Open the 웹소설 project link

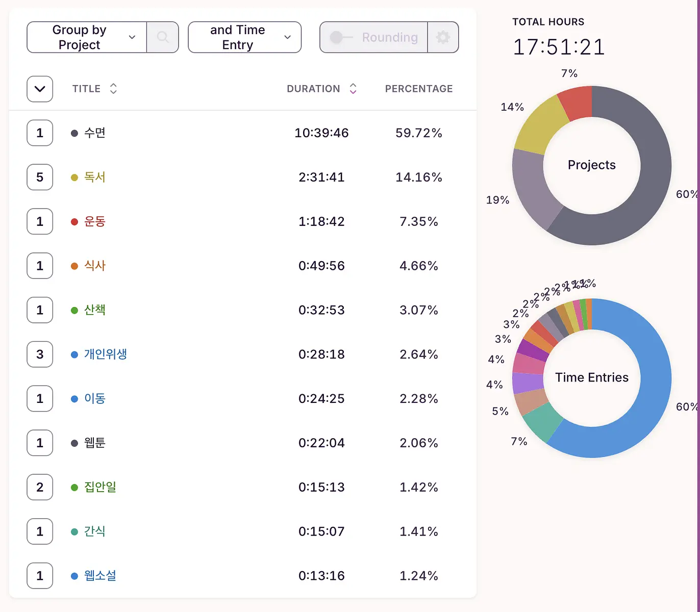click(100, 576)
